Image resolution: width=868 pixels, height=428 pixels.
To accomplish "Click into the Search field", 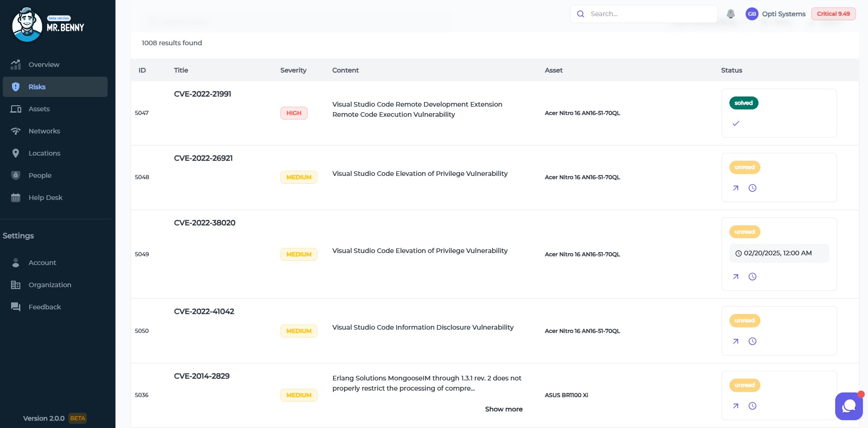I will [649, 14].
